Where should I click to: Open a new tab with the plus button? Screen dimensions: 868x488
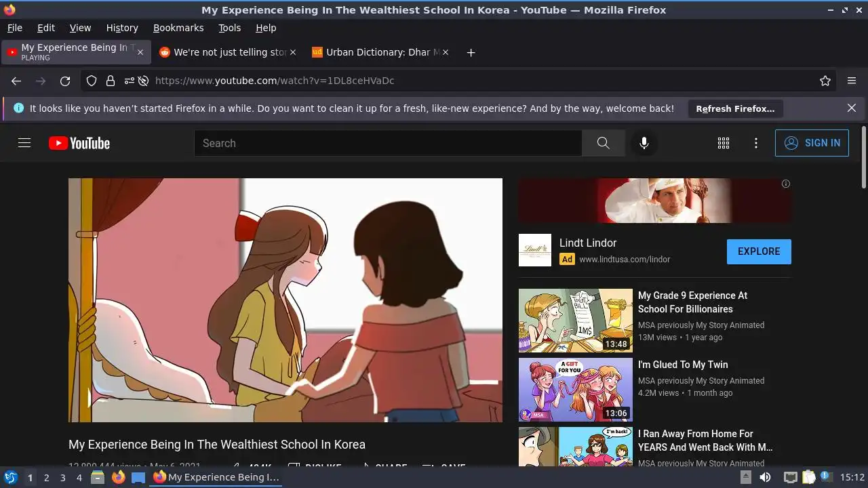coord(471,52)
